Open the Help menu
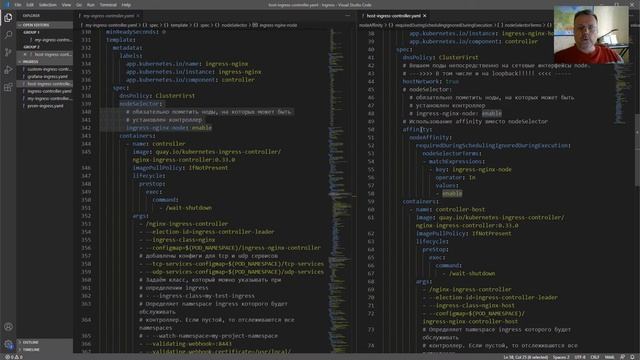Viewport: 640px width, 360px height. point(127,5)
